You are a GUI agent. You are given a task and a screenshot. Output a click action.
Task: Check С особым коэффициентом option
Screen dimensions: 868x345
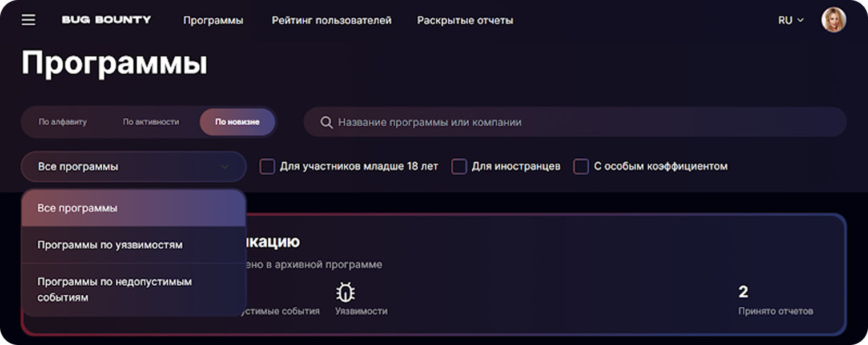[581, 167]
